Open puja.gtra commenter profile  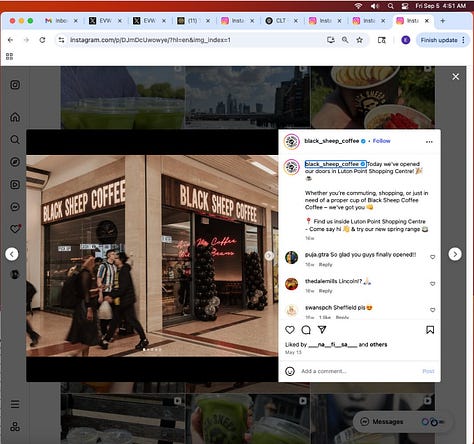[316, 254]
